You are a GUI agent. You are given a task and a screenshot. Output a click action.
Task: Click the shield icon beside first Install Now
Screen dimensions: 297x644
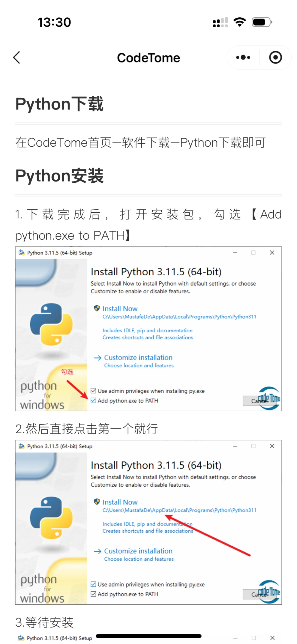[97, 308]
